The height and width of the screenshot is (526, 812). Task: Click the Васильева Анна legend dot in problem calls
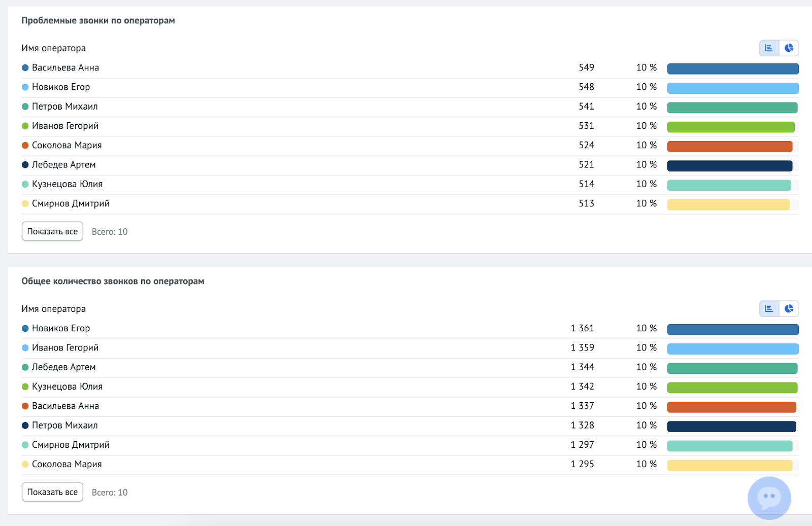coord(25,67)
